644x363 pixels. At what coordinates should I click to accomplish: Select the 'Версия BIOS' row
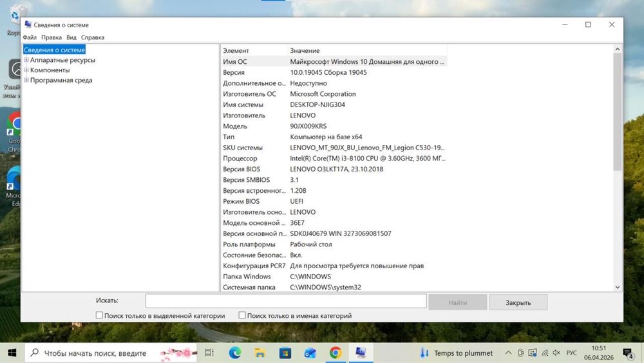pos(334,169)
